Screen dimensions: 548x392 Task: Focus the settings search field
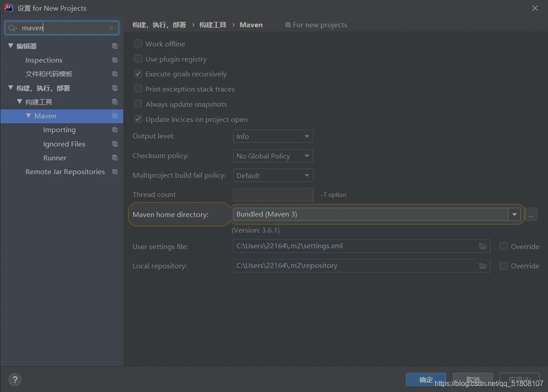pos(62,28)
